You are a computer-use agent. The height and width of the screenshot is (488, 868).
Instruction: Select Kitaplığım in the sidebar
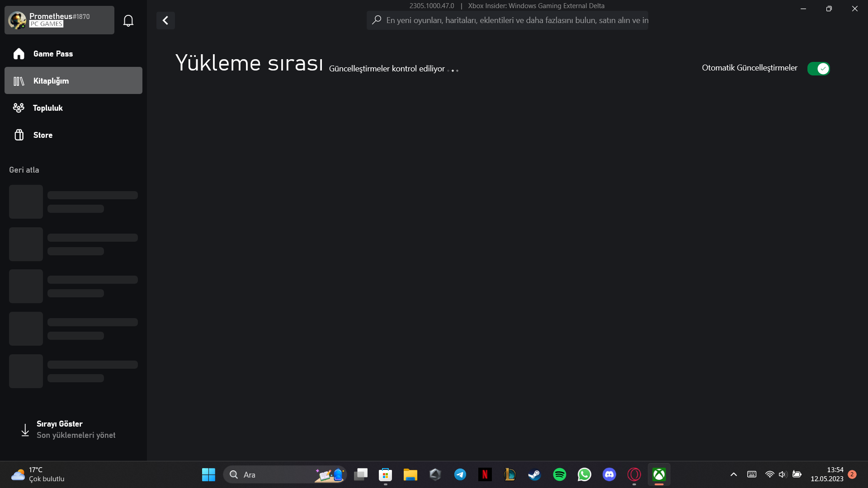point(73,81)
